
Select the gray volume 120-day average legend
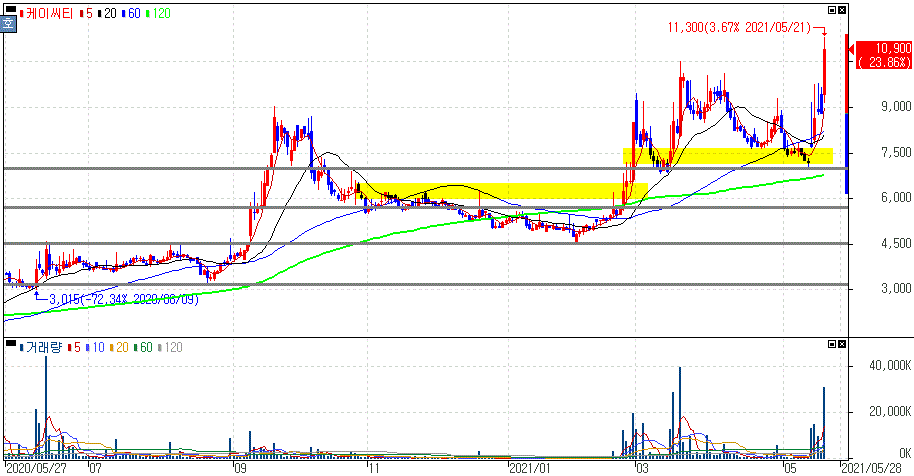tap(170, 348)
